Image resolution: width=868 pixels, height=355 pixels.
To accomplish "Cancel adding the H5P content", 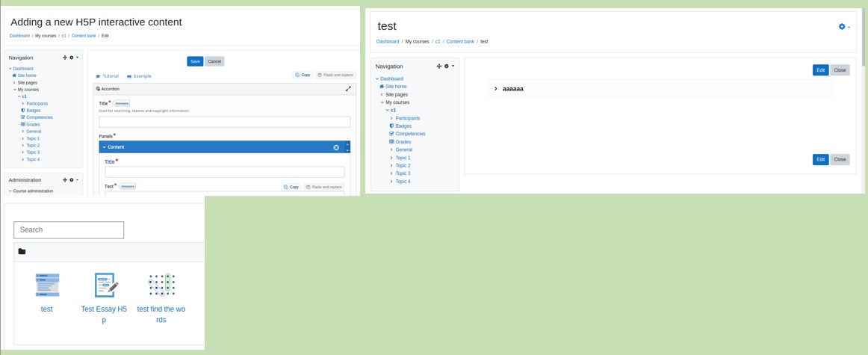I will [x=214, y=61].
